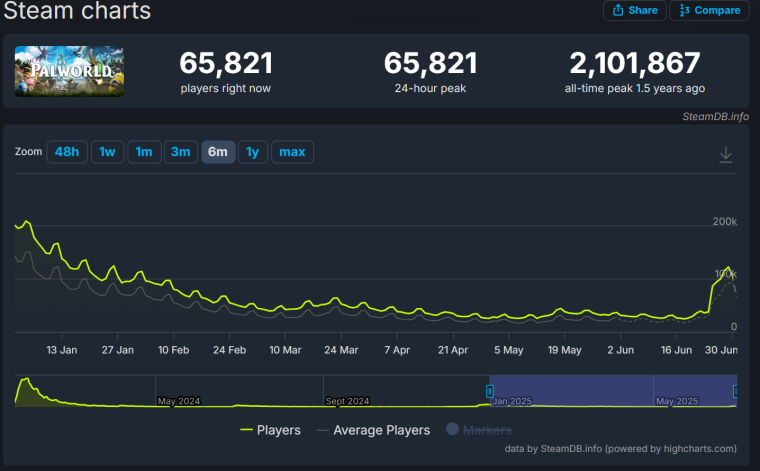Viewport: 760px width, 471px height.
Task: Click the share icon inside Share button
Action: coord(618,10)
